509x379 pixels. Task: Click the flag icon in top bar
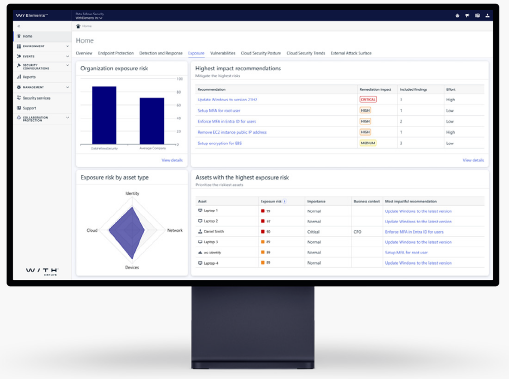467,16
